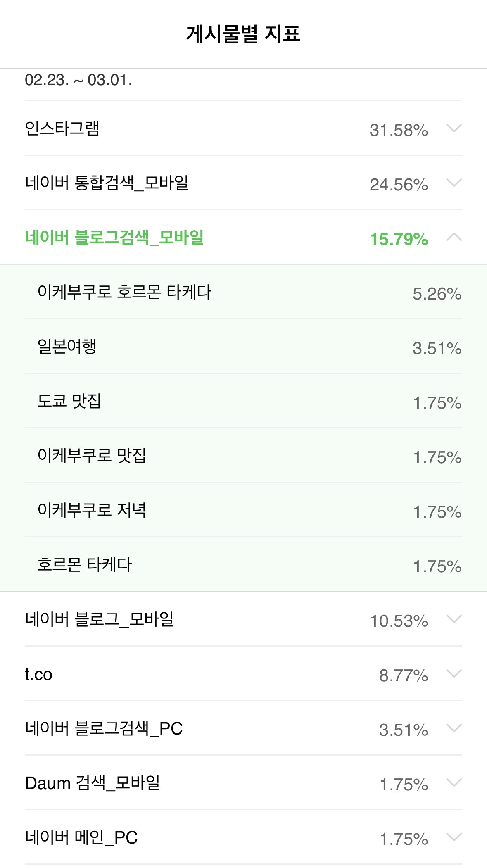
Task: Expand 네이버 블로그검색_PC chevron
Action: pos(454,728)
